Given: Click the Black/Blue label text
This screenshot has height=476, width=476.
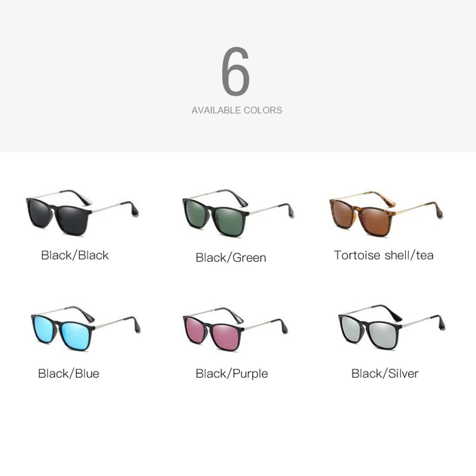Looking at the screenshot, I should click(x=68, y=374).
